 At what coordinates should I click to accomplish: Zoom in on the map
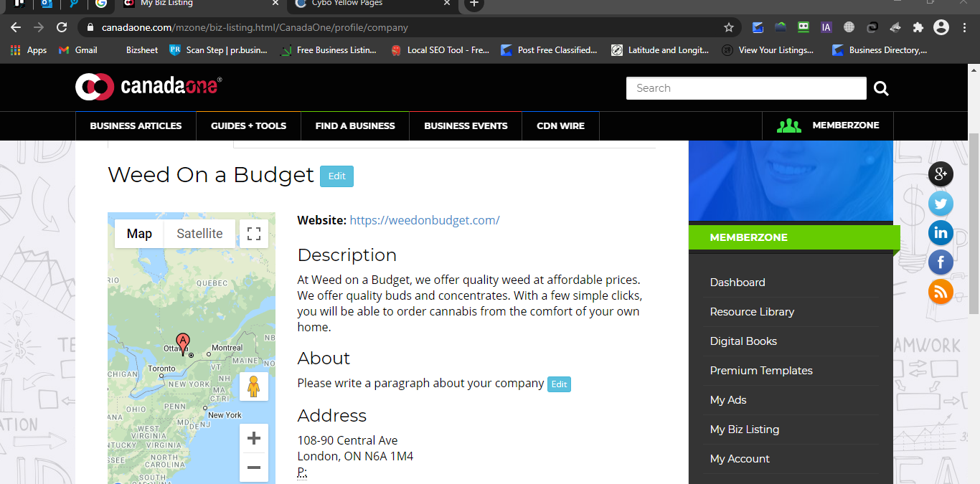click(254, 438)
